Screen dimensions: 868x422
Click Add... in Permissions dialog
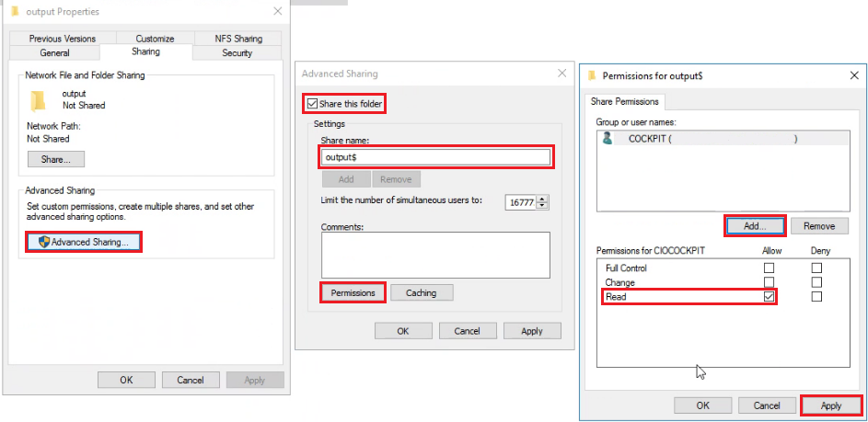click(x=755, y=225)
